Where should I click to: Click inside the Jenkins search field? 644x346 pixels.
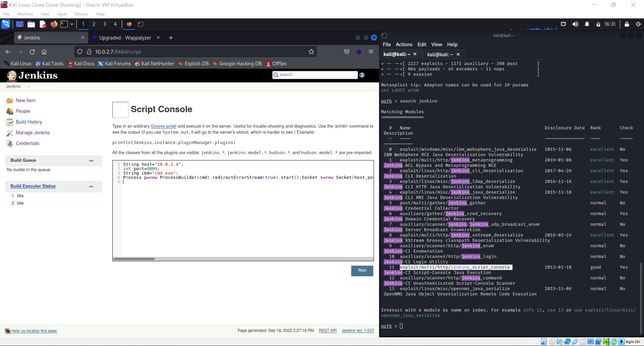coord(315,74)
